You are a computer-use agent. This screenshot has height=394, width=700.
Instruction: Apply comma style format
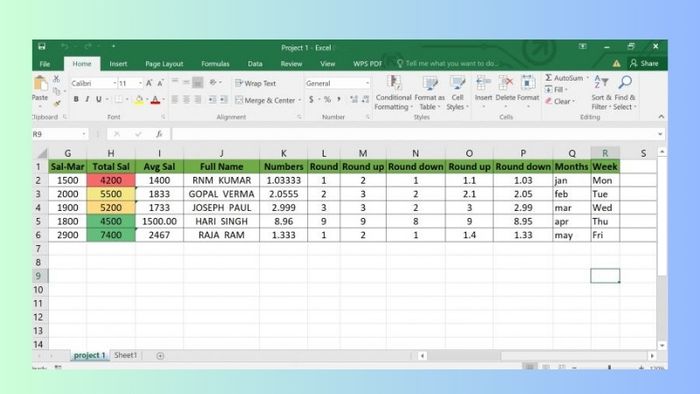point(339,99)
